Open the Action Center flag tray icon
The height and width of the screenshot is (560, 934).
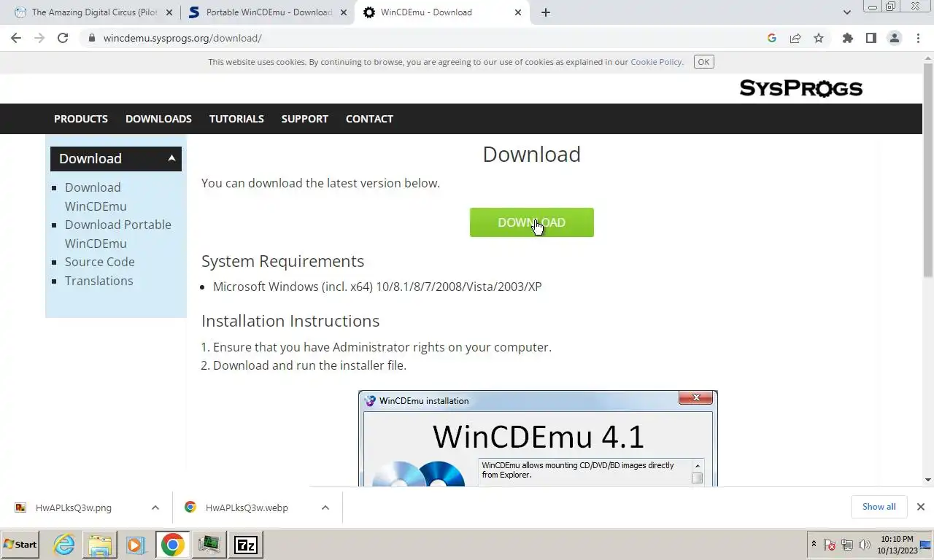point(830,545)
